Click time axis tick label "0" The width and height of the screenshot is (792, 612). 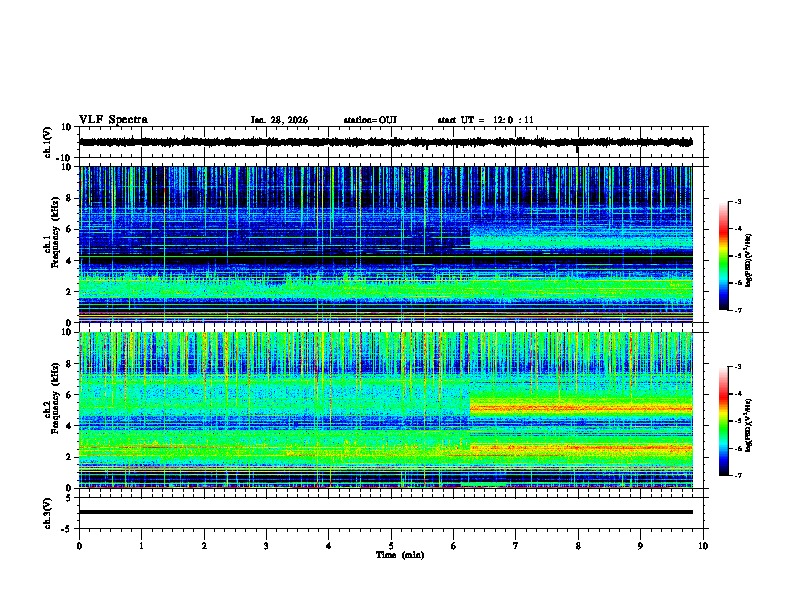click(x=79, y=546)
